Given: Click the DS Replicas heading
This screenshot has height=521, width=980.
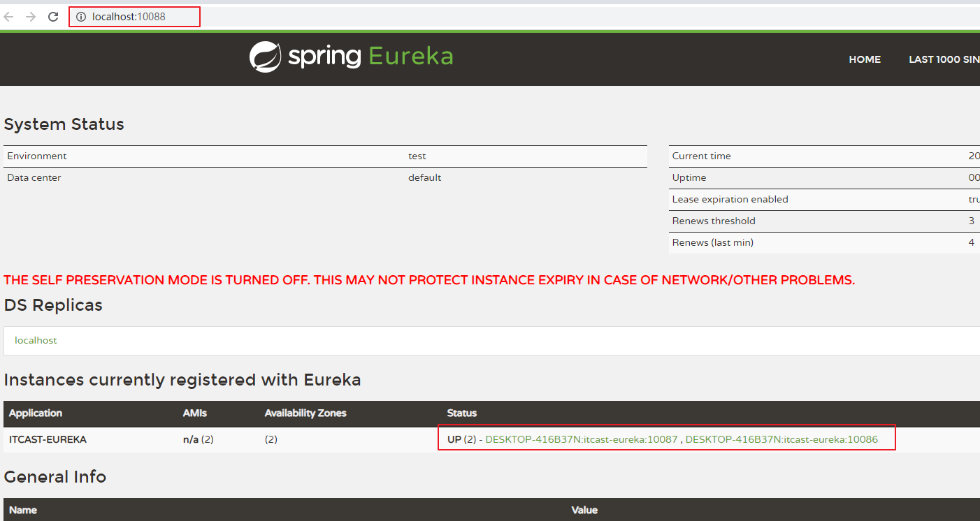Looking at the screenshot, I should [53, 305].
